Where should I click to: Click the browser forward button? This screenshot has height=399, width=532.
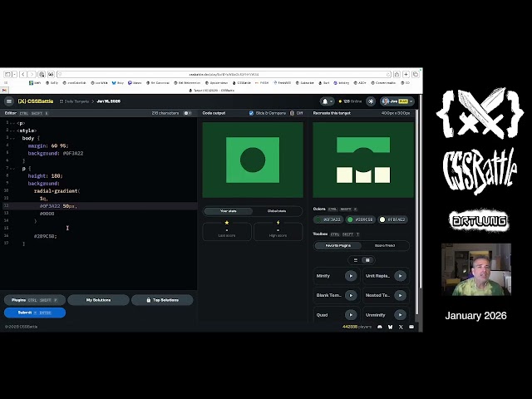click(32, 74)
